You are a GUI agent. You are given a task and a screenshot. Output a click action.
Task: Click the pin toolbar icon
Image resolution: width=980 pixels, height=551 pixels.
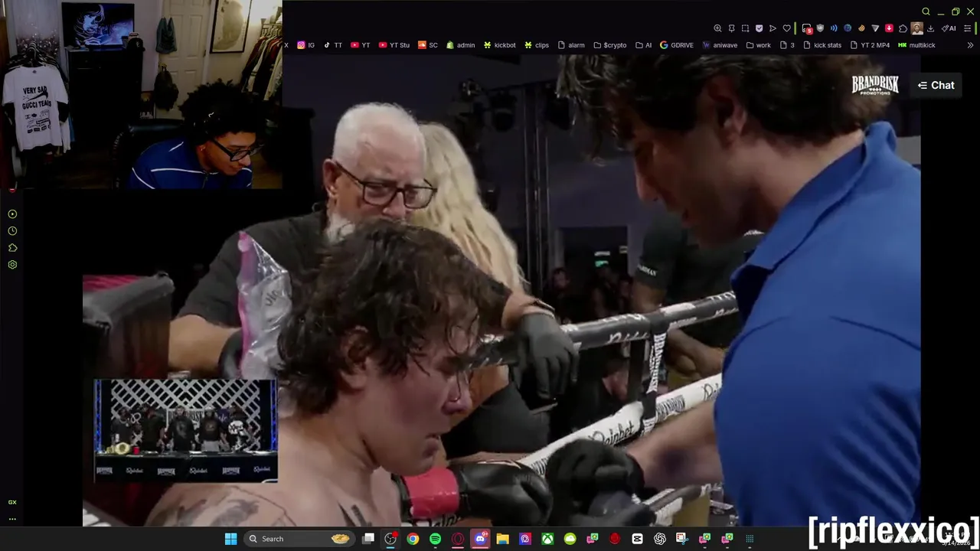click(x=731, y=28)
